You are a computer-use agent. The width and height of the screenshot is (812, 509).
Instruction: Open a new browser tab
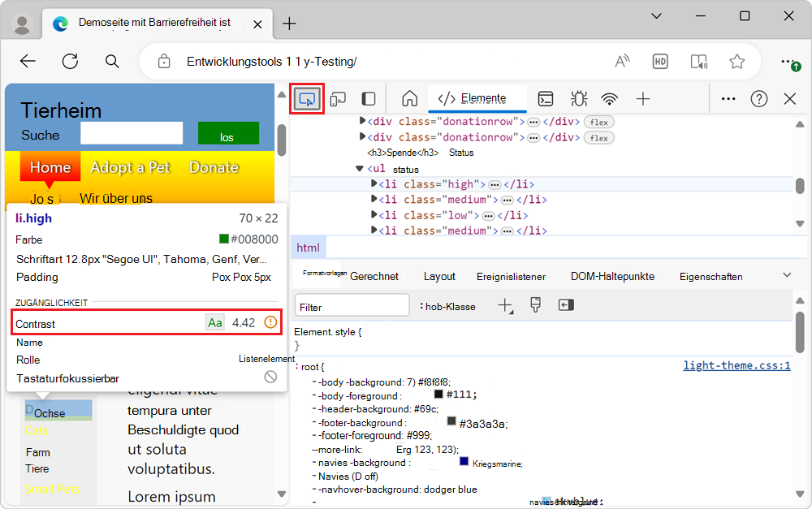(x=289, y=24)
